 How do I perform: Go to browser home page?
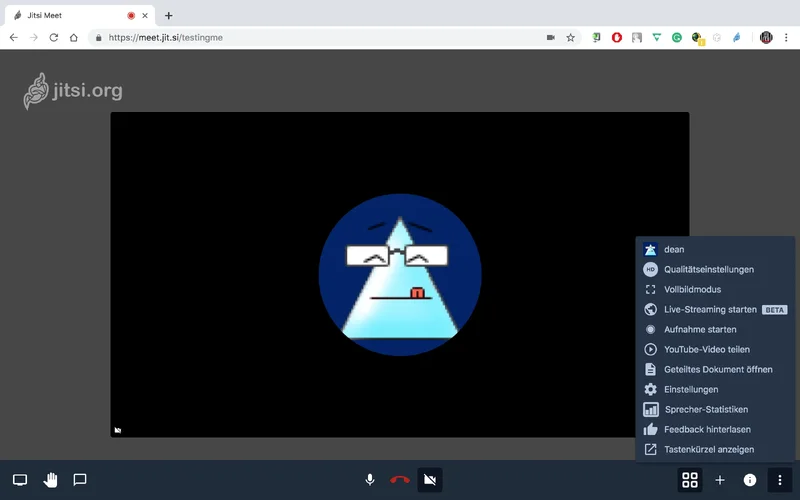pos(73,37)
